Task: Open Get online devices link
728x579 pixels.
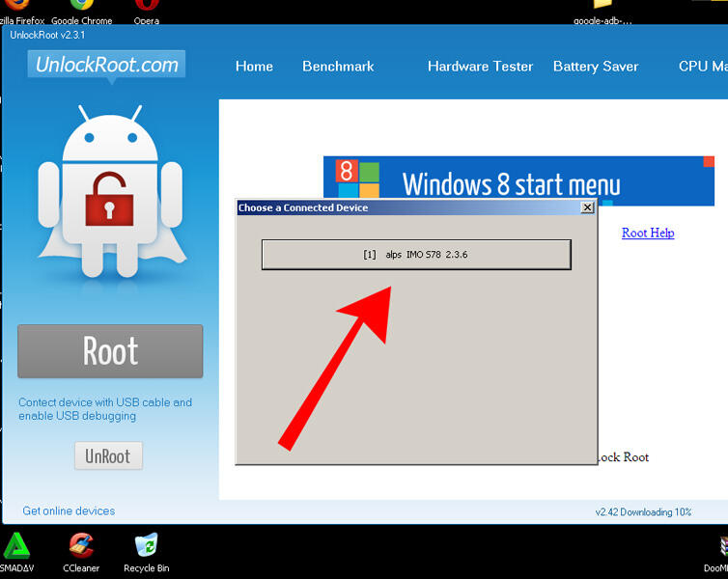Action: (x=69, y=510)
